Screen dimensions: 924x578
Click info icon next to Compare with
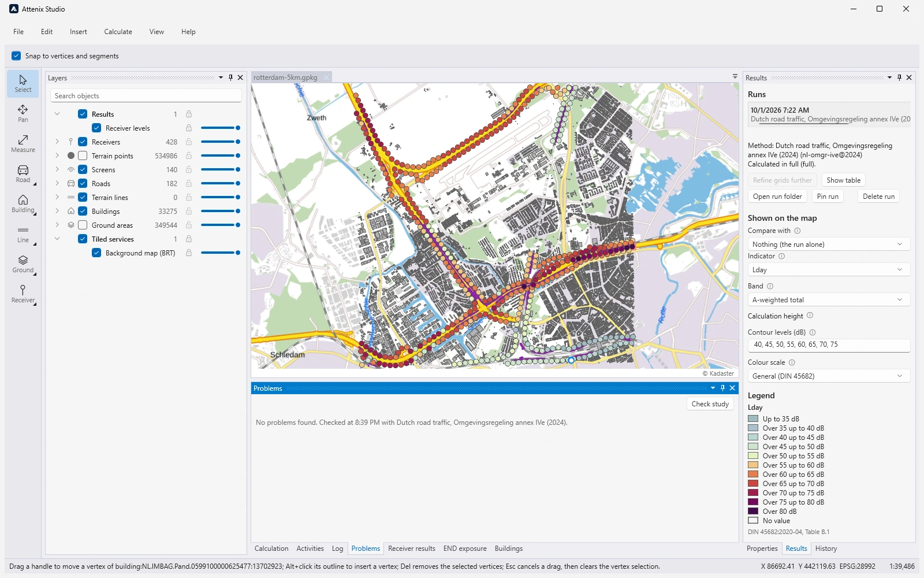[798, 231]
